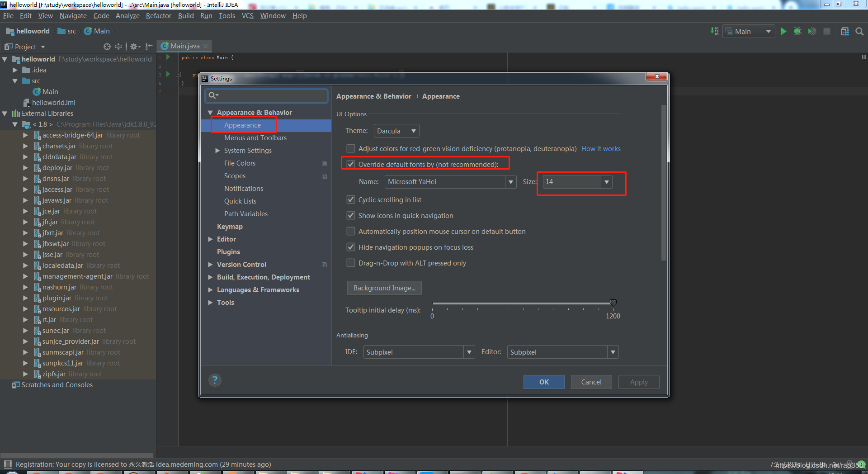The image size is (868, 474).
Task: Click Hide Project panel icon
Action: [149, 47]
